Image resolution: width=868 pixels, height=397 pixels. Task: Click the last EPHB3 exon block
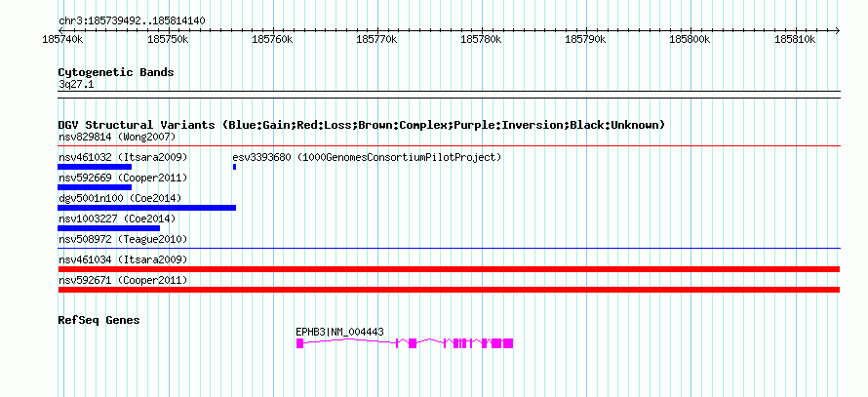[x=508, y=343]
